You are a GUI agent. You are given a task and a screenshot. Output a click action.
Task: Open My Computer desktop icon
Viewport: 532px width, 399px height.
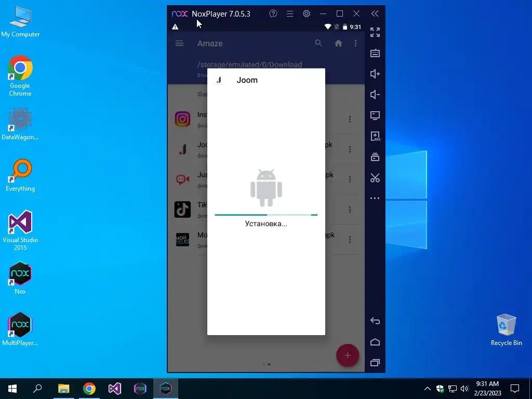(20, 22)
